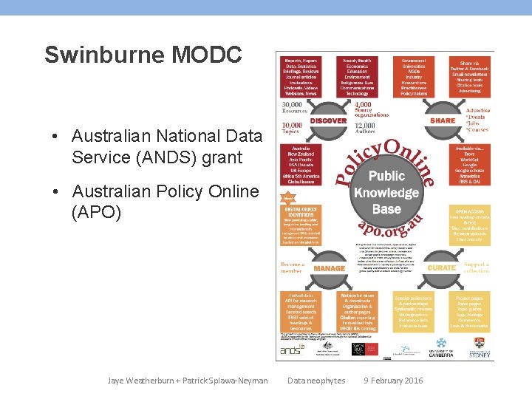Screen dimensions: 532x399
Task: Click the University of Canberra logo
Action: click(441, 348)
